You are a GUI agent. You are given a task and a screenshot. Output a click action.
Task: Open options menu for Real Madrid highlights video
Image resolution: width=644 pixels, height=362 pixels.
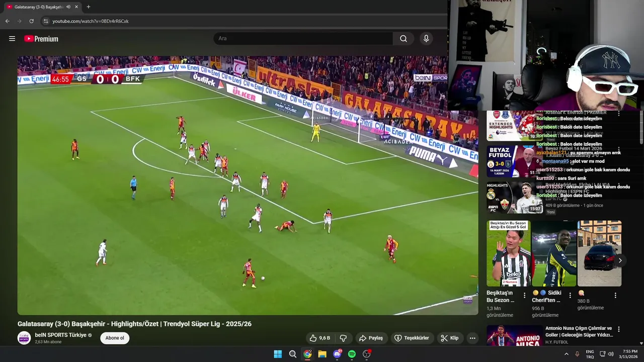pyautogui.click(x=619, y=185)
